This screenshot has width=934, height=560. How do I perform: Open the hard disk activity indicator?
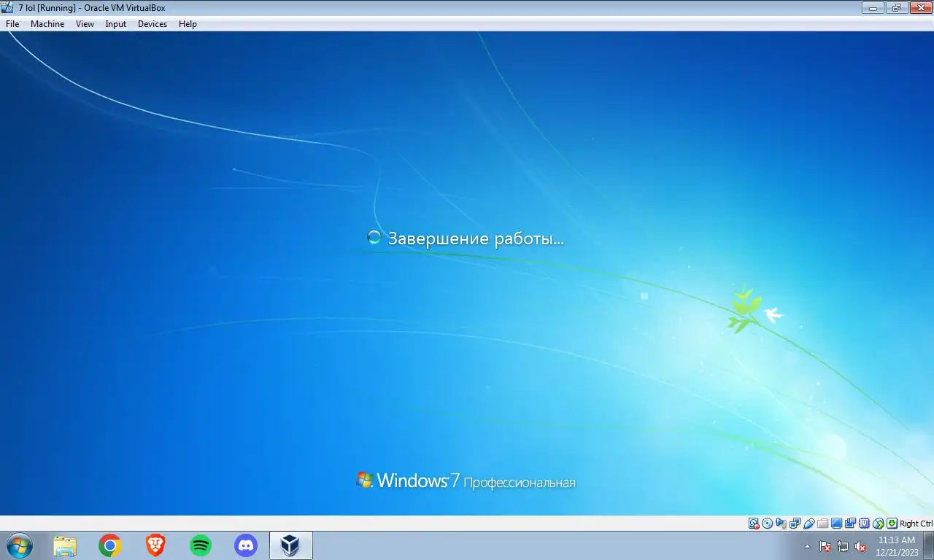(x=754, y=524)
